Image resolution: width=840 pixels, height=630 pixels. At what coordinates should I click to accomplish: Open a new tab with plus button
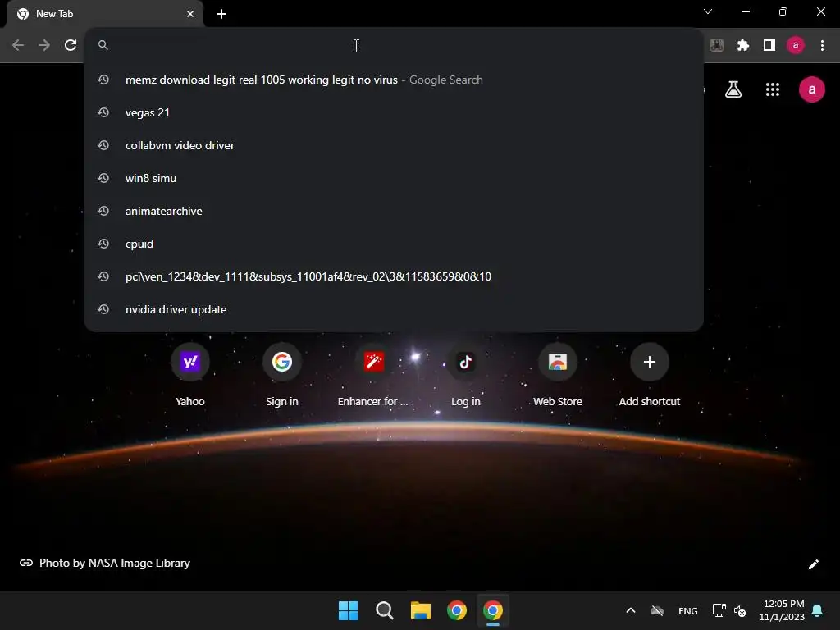pyautogui.click(x=221, y=14)
